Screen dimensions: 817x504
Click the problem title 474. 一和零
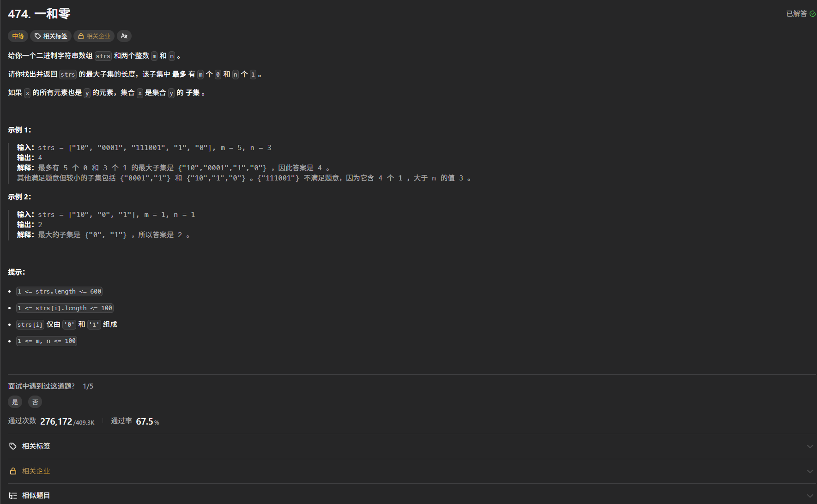[39, 14]
